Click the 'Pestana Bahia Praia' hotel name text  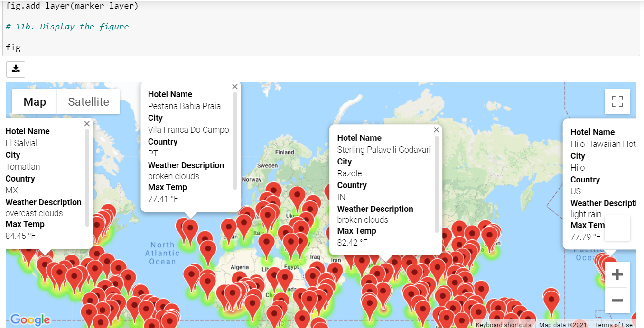[x=184, y=106]
